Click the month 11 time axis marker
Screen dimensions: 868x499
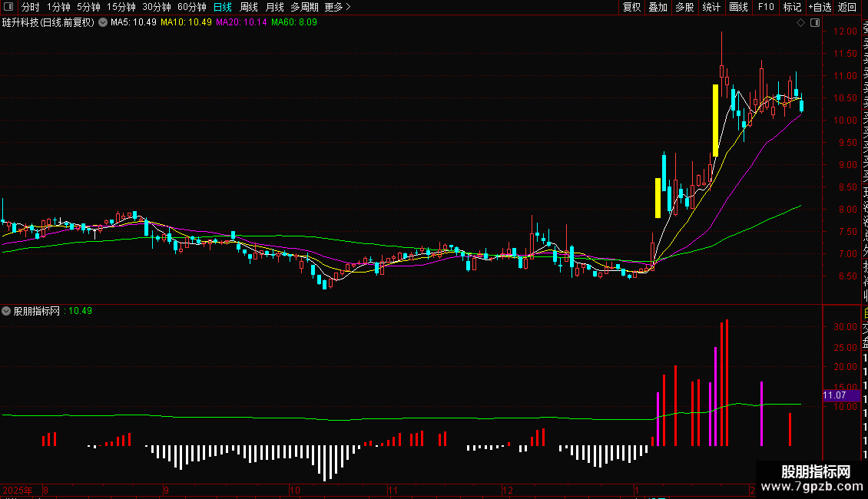coord(393,490)
